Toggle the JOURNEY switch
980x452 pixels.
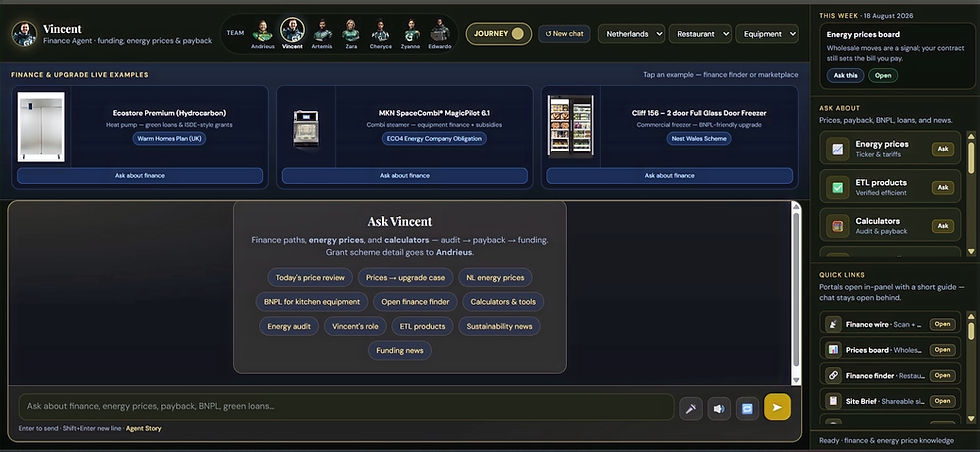click(498, 34)
